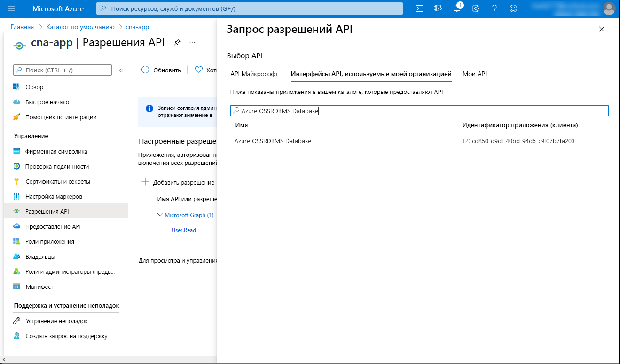
Task: Pin the cna-app blade
Action: pyautogui.click(x=177, y=42)
